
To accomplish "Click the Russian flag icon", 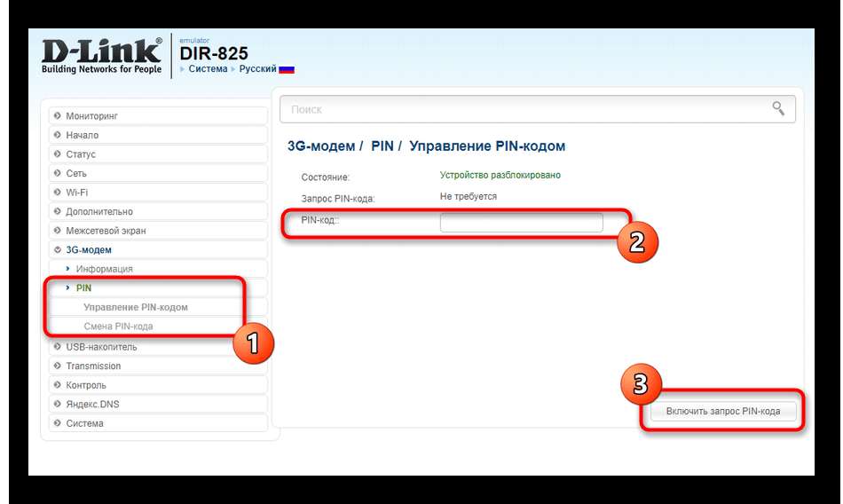I will click(x=287, y=69).
